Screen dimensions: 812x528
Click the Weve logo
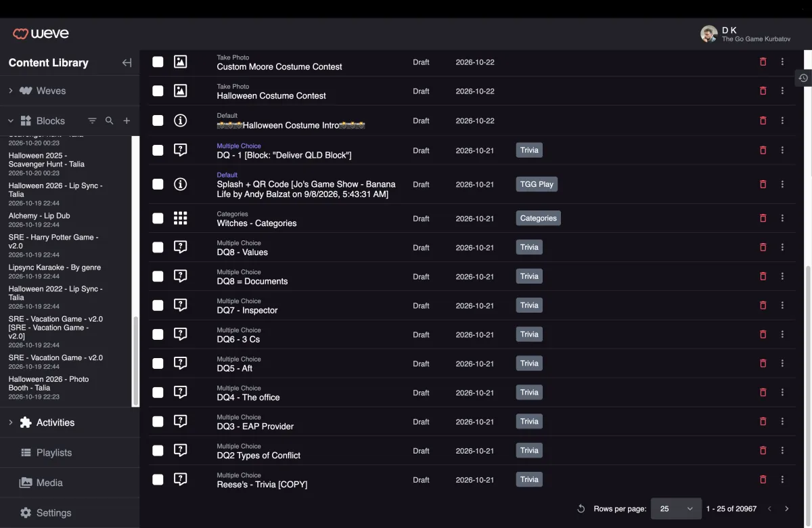coord(41,34)
